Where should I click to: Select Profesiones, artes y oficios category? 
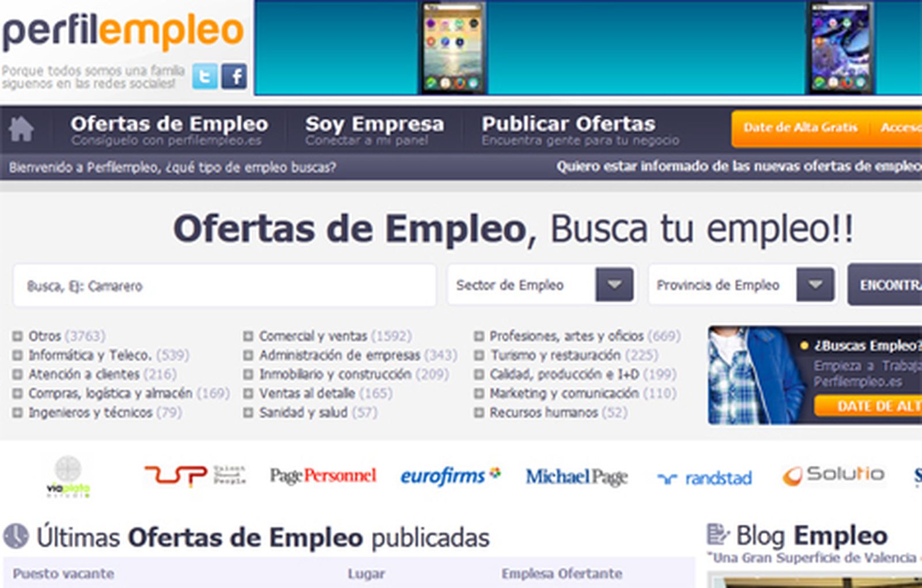tap(585, 336)
